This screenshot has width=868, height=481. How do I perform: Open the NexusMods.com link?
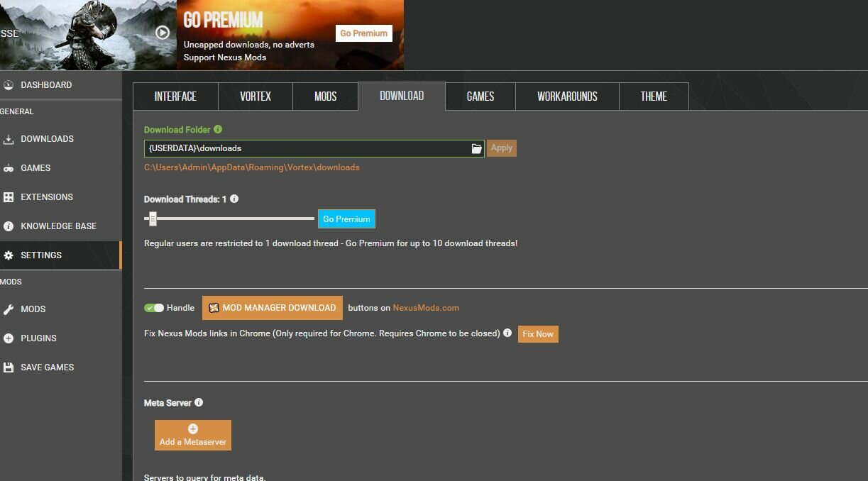pyautogui.click(x=426, y=308)
